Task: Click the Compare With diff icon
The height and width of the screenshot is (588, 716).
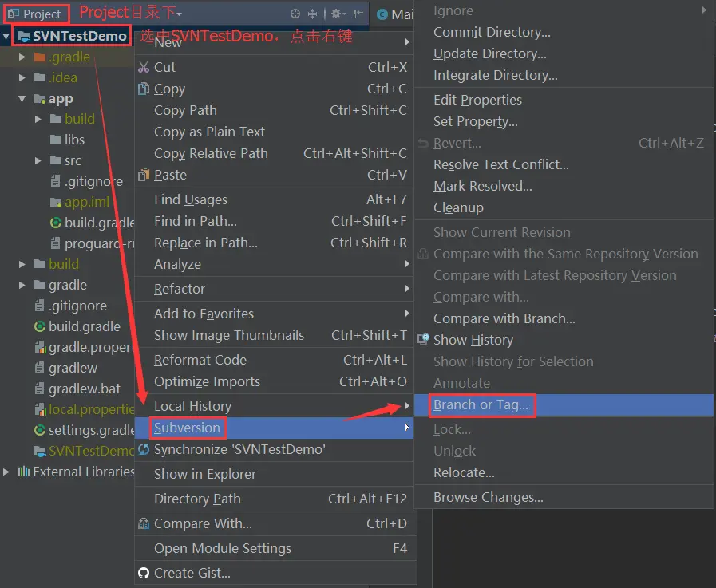Action: click(144, 523)
